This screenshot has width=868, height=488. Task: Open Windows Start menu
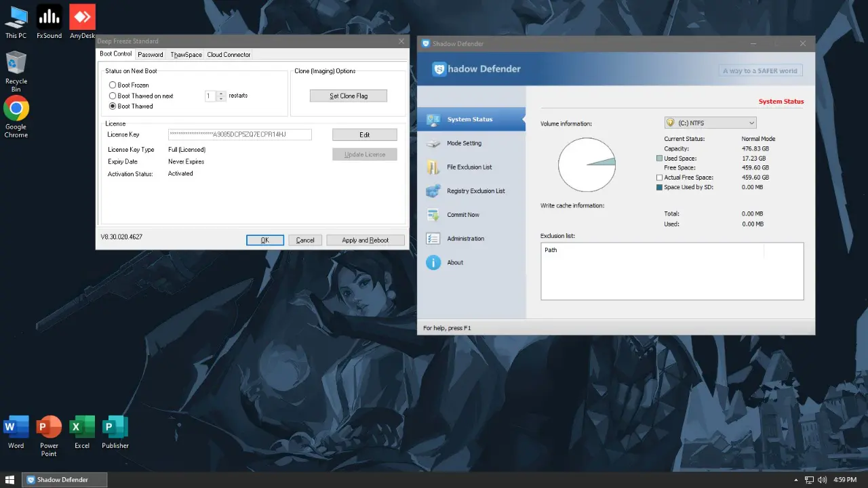(x=10, y=480)
